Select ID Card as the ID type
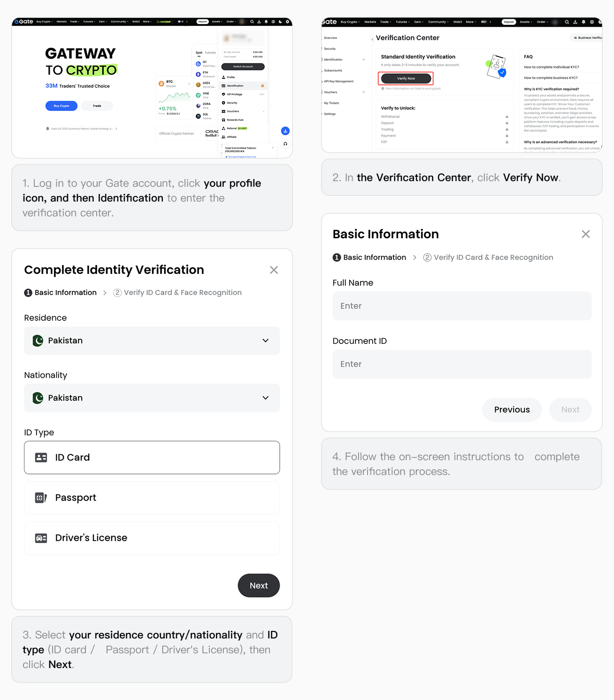Viewport: 614px width, 700px height. point(152,458)
